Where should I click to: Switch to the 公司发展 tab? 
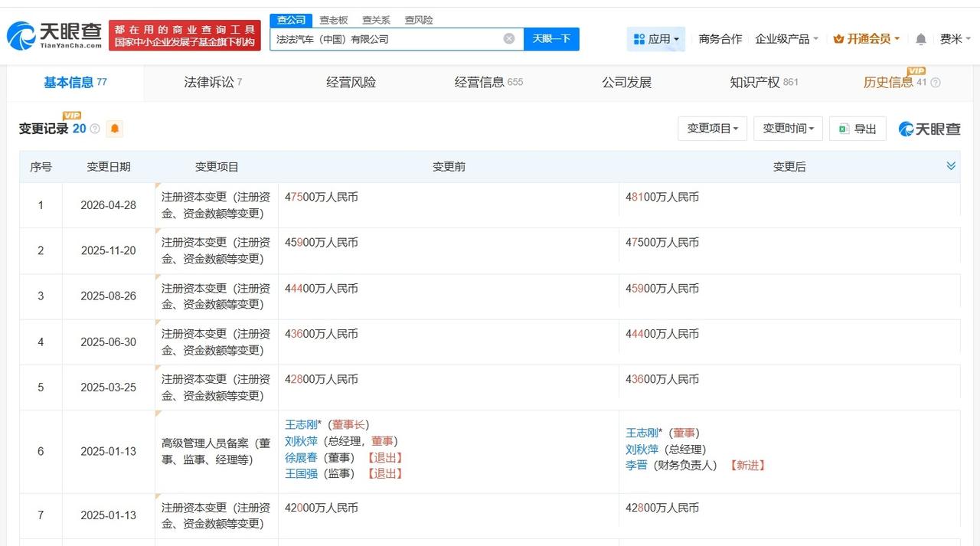626,83
